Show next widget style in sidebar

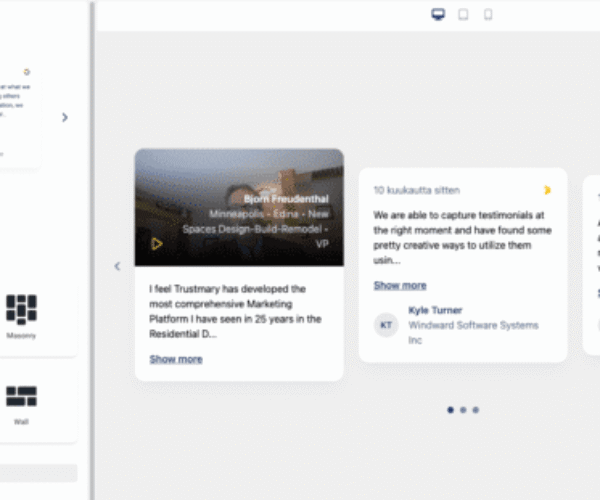pos(65,117)
